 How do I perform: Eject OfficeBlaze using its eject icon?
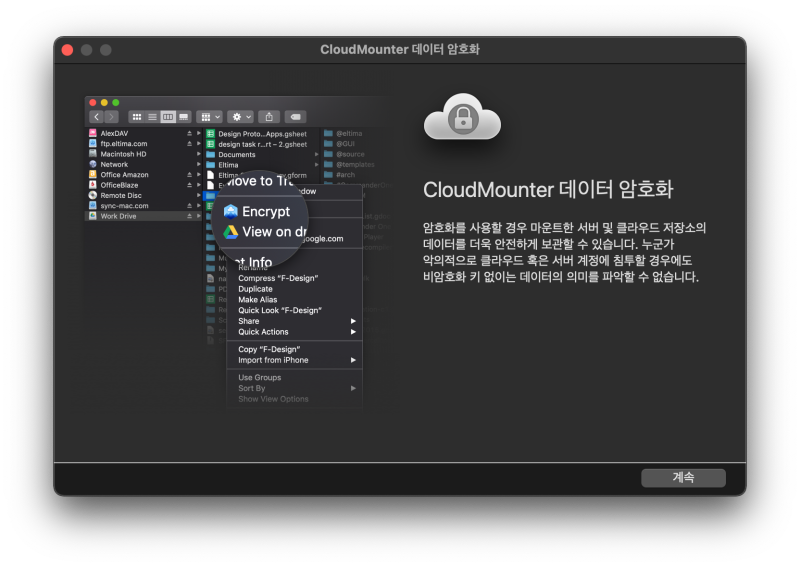click(x=189, y=185)
